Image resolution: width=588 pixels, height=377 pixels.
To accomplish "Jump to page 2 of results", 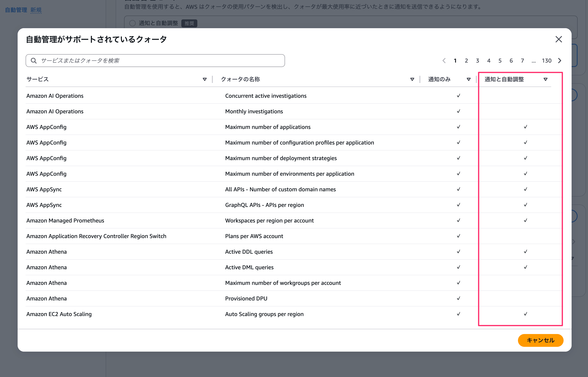I will (x=466, y=60).
